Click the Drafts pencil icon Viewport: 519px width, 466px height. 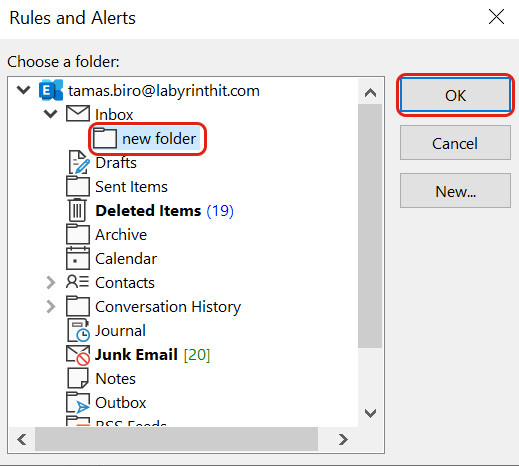tap(79, 162)
